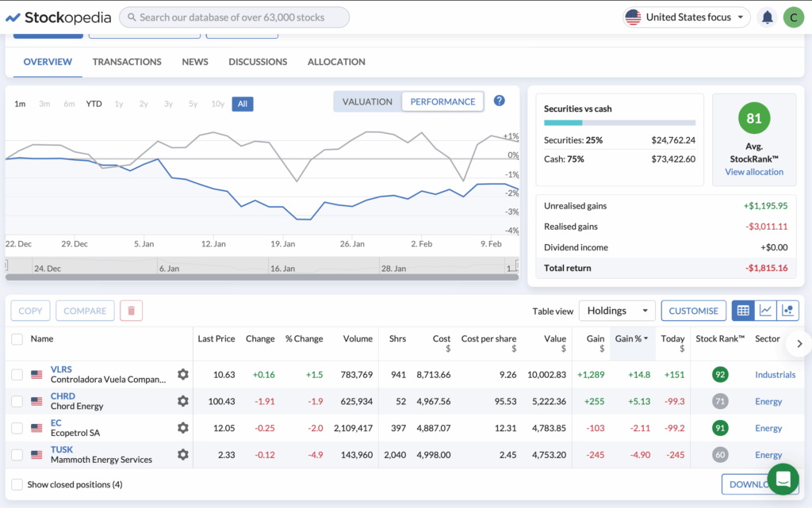Open the gear settings for VLRS row

coord(183,375)
